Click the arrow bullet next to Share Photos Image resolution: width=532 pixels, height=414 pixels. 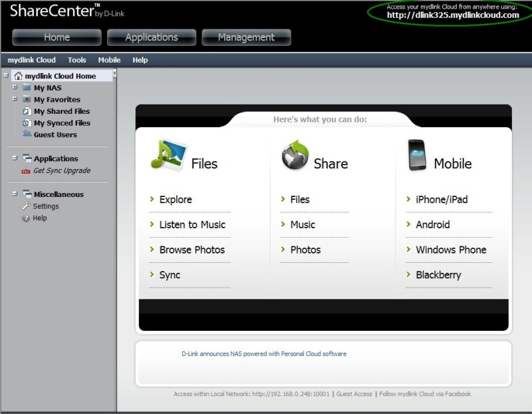pos(283,250)
